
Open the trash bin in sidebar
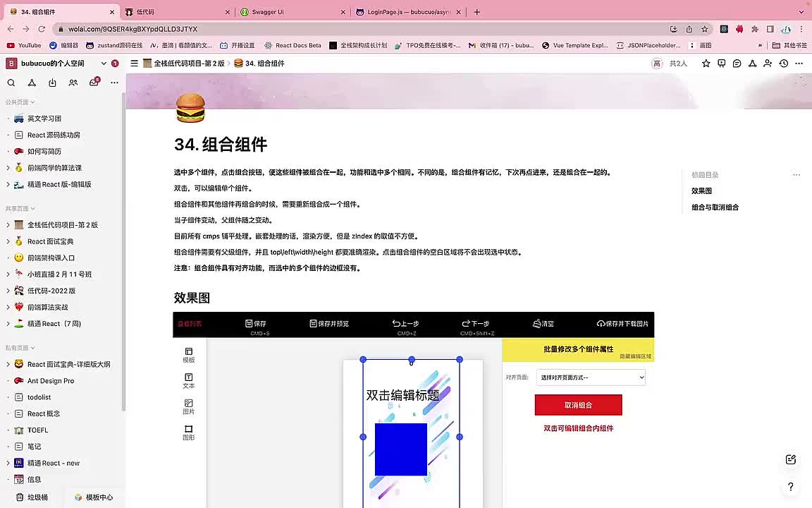pos(32,497)
